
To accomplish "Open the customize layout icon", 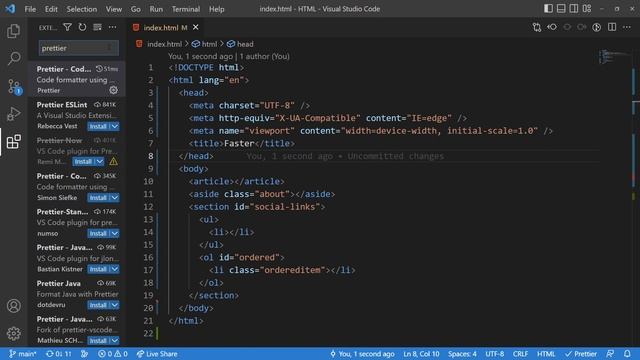I will click(x=587, y=9).
